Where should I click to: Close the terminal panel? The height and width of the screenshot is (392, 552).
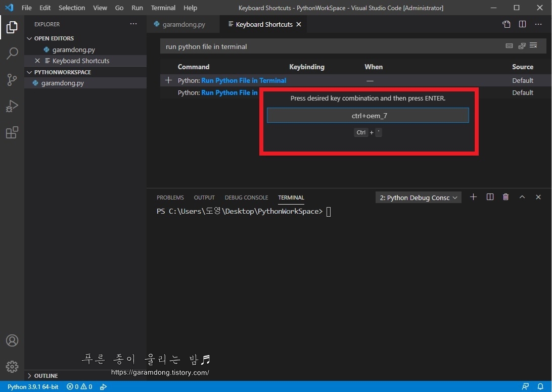pyautogui.click(x=538, y=197)
